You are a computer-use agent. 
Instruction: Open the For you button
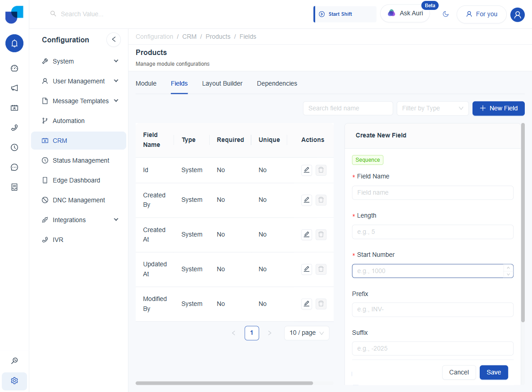click(x=482, y=14)
